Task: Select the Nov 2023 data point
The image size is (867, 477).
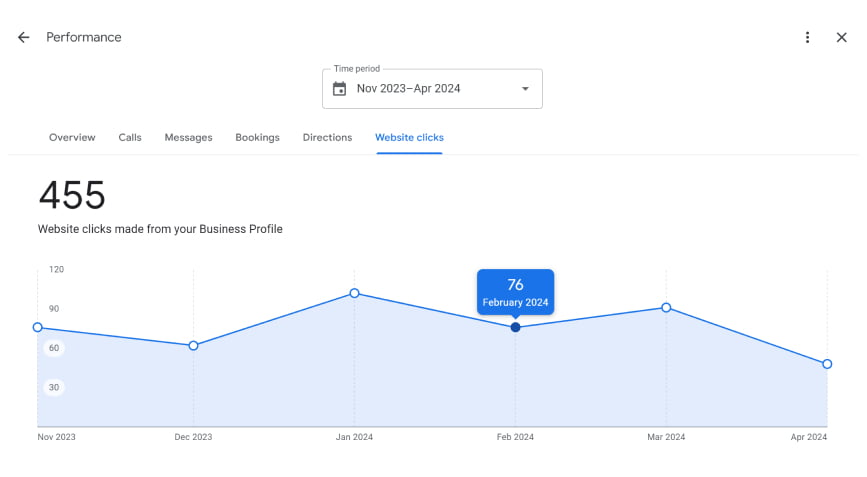Action: [38, 327]
